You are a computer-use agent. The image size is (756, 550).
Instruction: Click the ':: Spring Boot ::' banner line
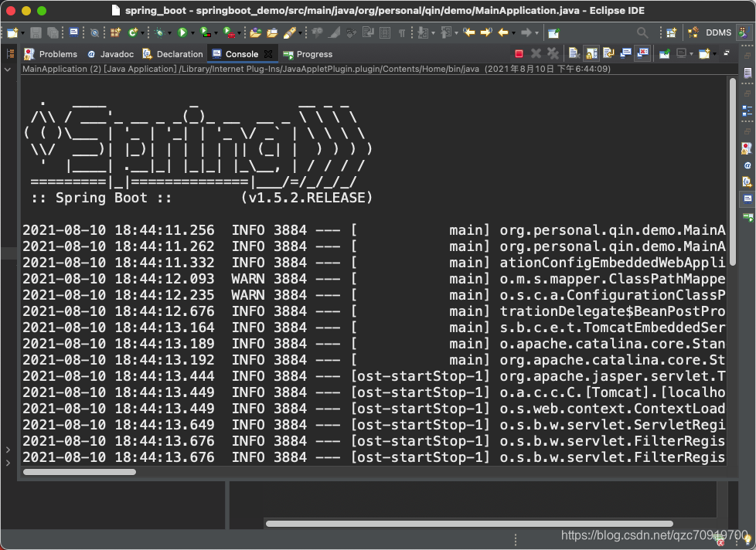(x=202, y=198)
